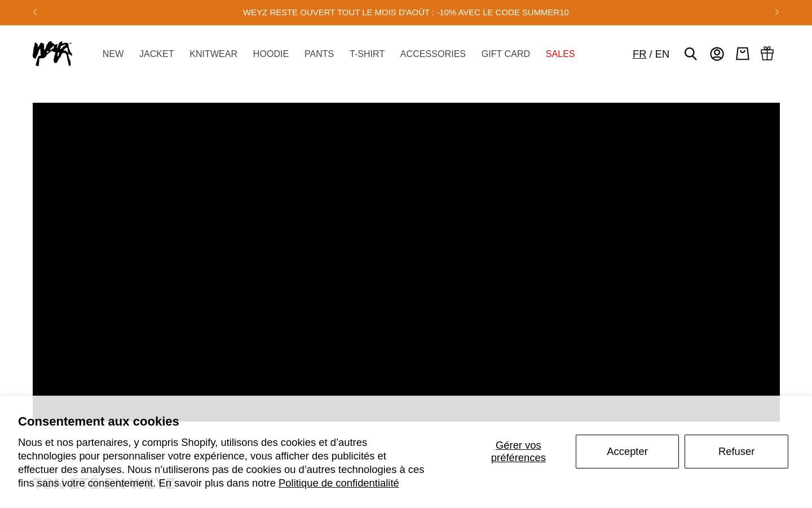The image size is (812, 508).
Task: Show previous announcement with left chevron
Action: 35,12
